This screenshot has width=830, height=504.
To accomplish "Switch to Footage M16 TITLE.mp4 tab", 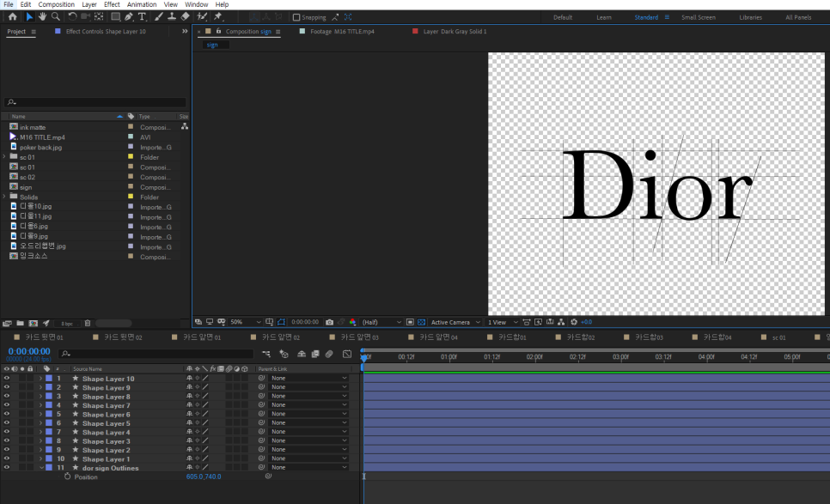I will pos(342,32).
